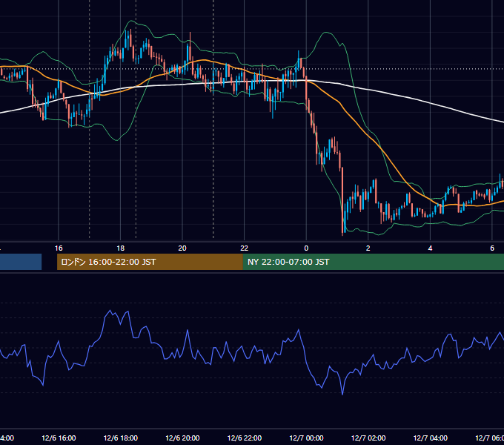Click the hour label 2 on price chart axis
504x445 pixels.
(x=368, y=248)
